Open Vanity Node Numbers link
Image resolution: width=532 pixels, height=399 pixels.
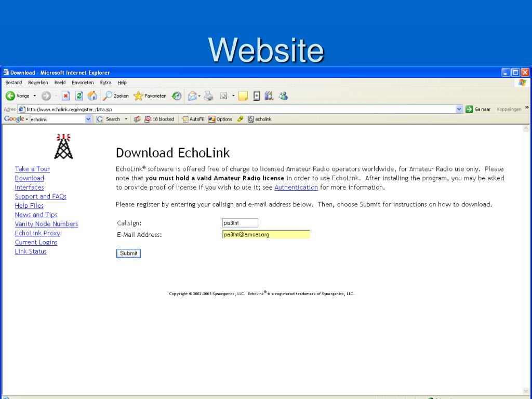46,224
